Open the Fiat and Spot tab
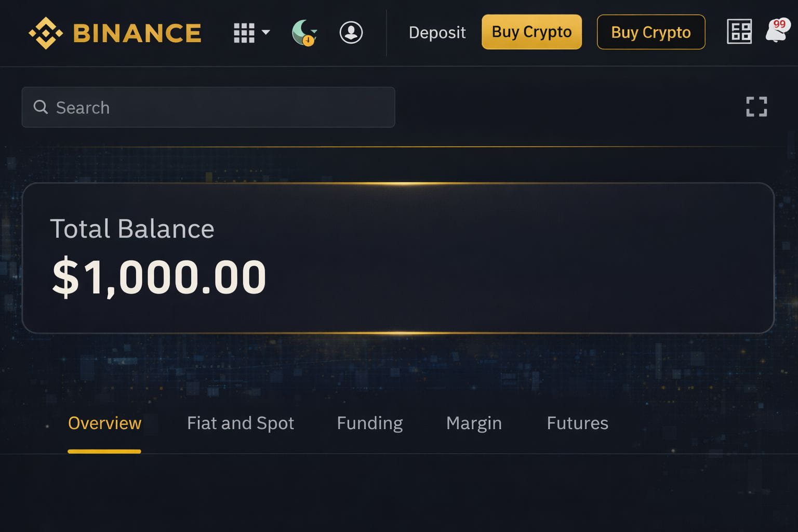 (241, 423)
